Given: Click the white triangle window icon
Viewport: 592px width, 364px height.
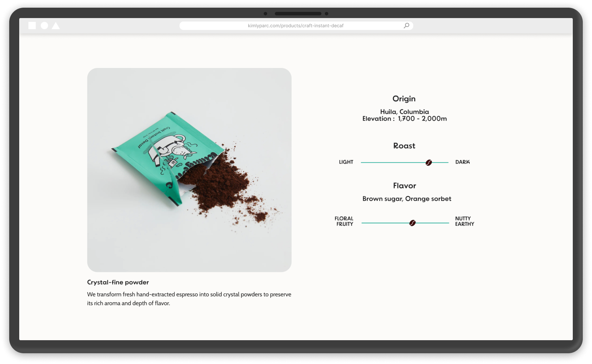Looking at the screenshot, I should tap(56, 26).
